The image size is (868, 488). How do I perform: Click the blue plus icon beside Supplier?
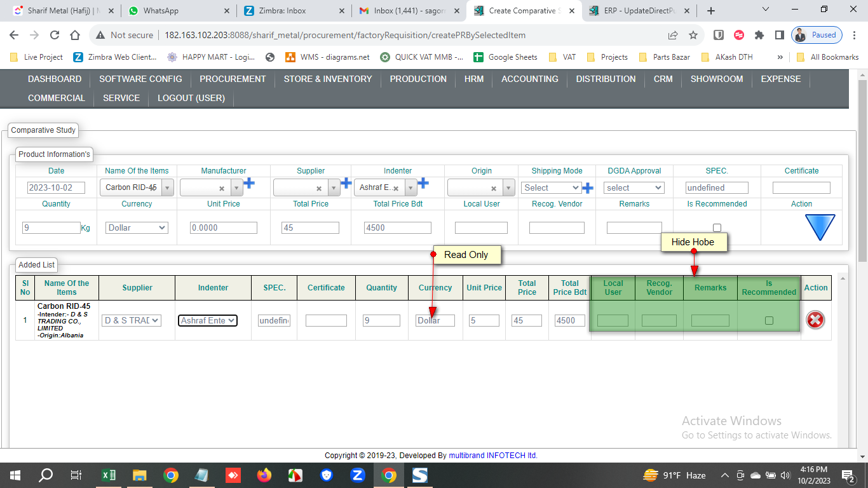click(x=346, y=184)
